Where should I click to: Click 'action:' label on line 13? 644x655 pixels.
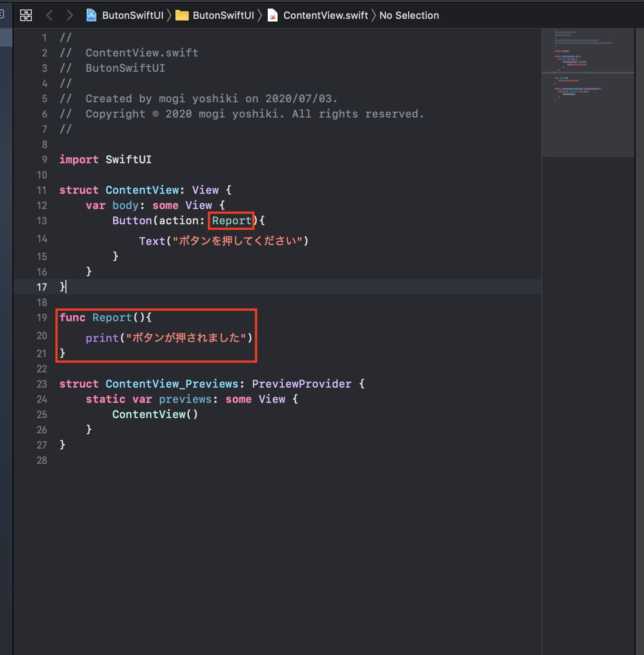182,221
